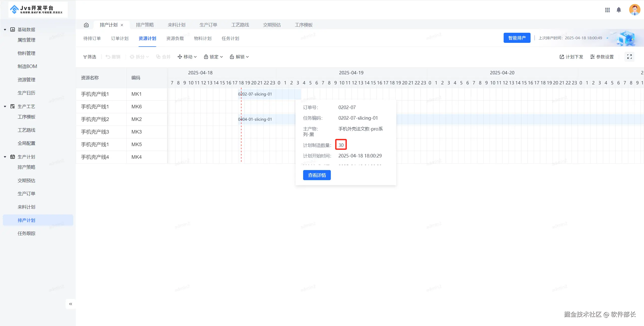
Task: Open 参数设置 parameter settings
Action: 602,57
